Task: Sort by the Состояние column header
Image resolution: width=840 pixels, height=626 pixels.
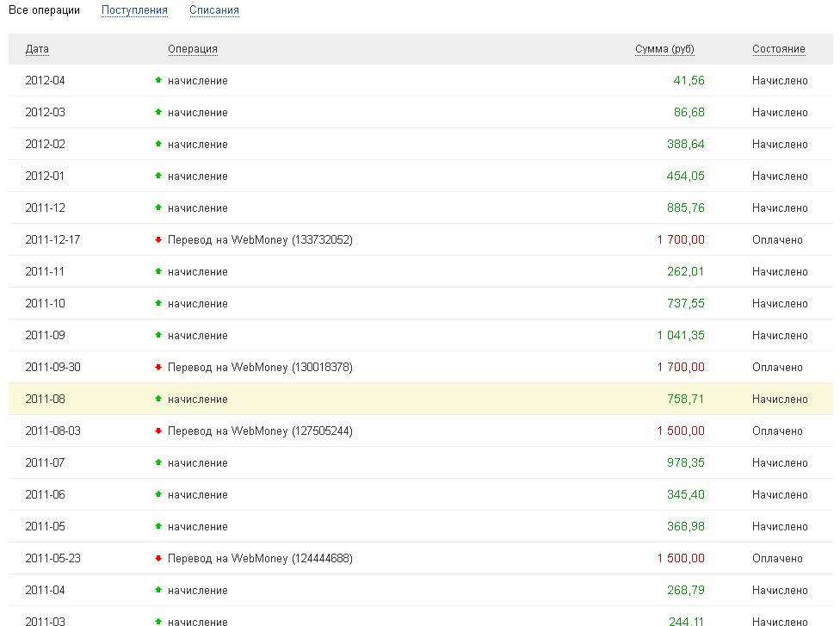Action: coord(778,49)
